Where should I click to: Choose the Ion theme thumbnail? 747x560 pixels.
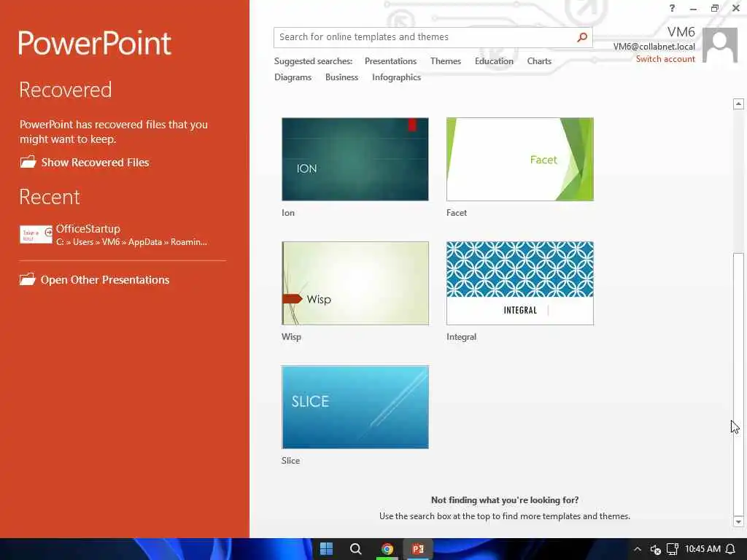355,159
